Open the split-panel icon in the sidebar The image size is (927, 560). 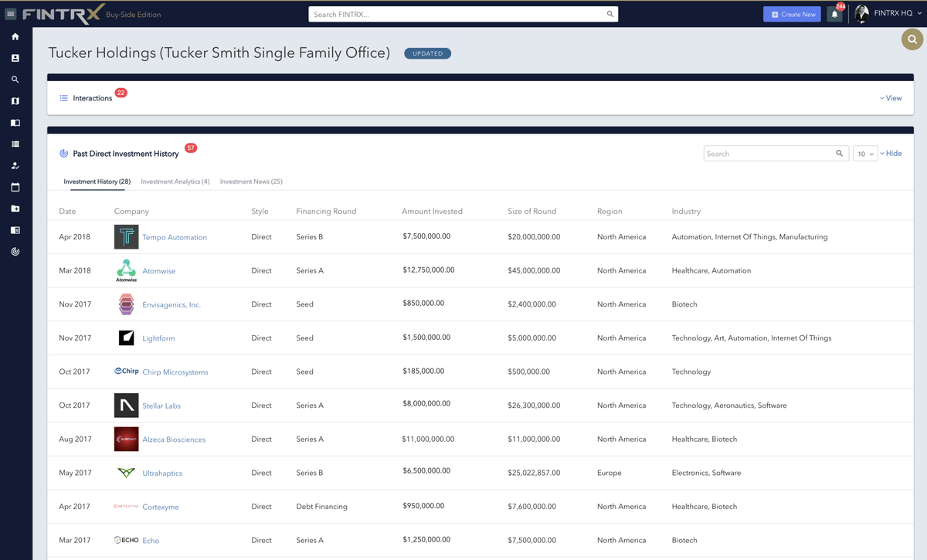[x=15, y=230]
